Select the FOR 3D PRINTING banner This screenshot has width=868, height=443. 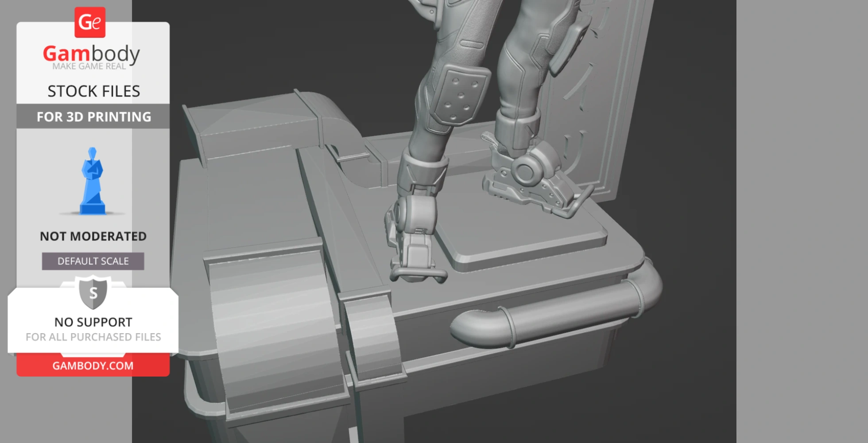coord(93,117)
